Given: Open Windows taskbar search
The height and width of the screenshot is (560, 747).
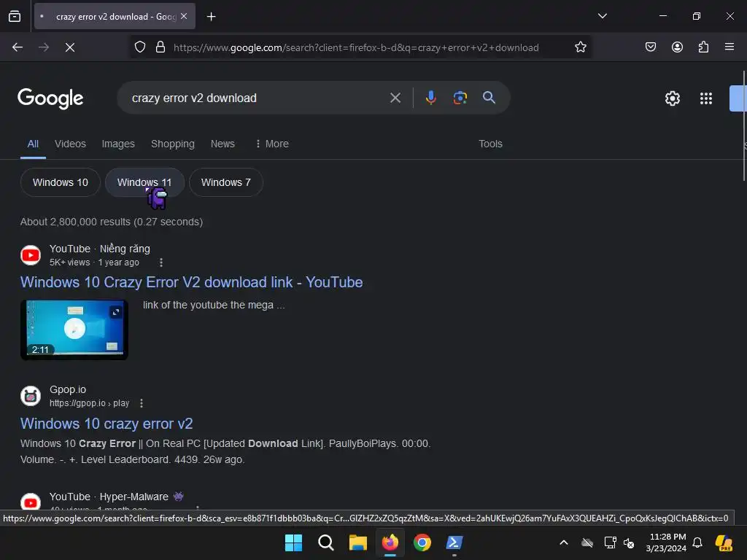Looking at the screenshot, I should click(x=326, y=542).
